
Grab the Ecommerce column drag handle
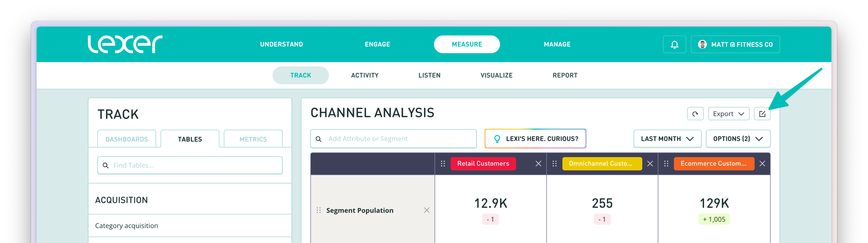click(666, 163)
